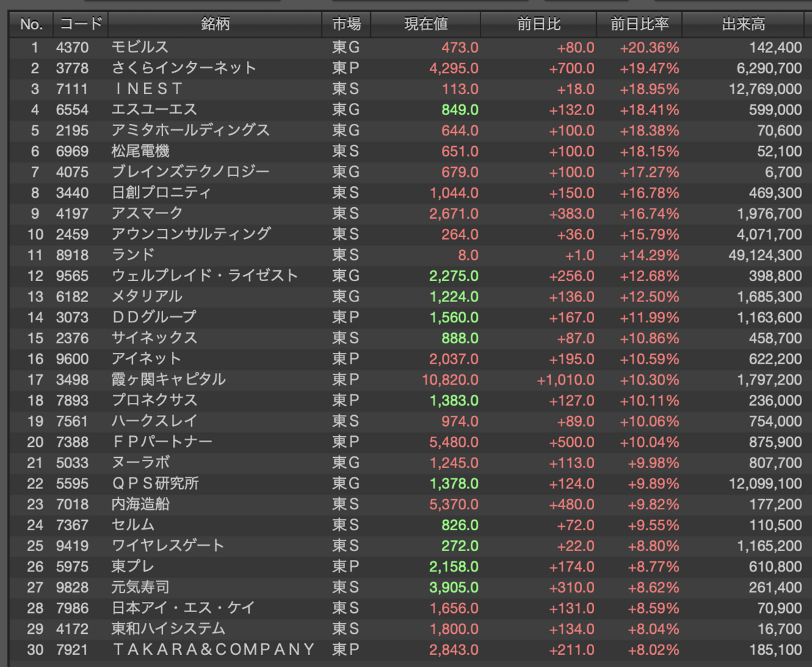Select the アイネット stock name
Viewport: 812px width, 667px height.
(x=147, y=358)
